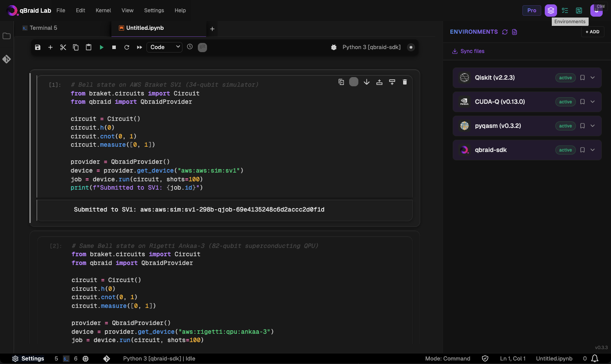Image resolution: width=611 pixels, height=364 pixels.
Task: Open the Help menu
Action: tap(180, 10)
